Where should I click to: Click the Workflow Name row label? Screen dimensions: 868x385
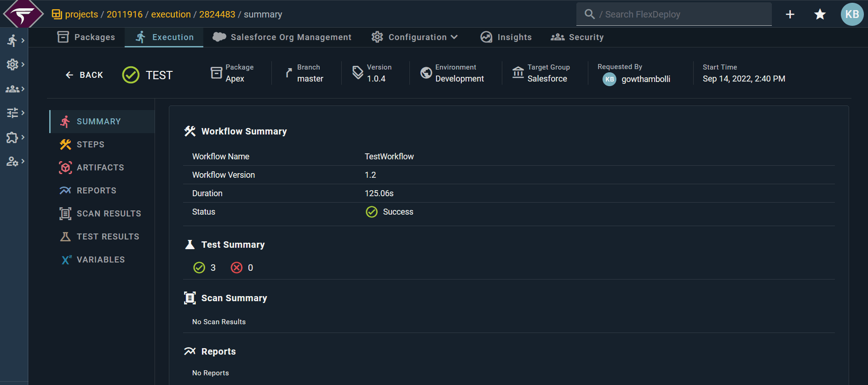pyautogui.click(x=221, y=157)
